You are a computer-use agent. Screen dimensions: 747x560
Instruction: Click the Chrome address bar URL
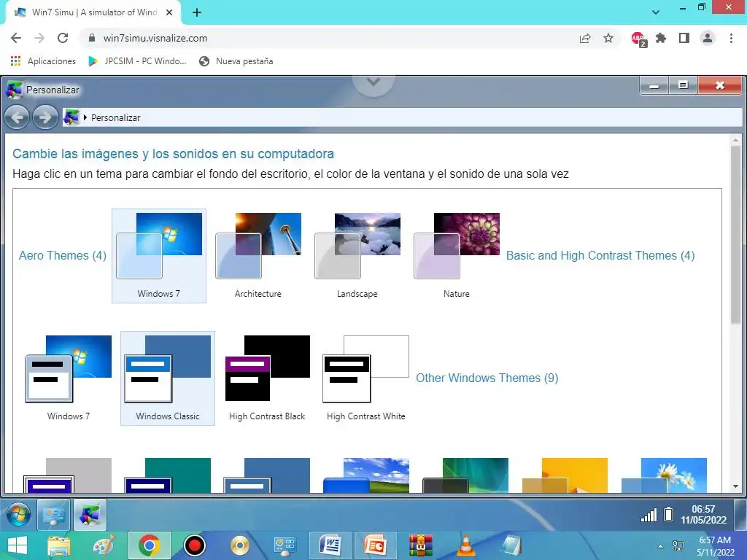[155, 38]
